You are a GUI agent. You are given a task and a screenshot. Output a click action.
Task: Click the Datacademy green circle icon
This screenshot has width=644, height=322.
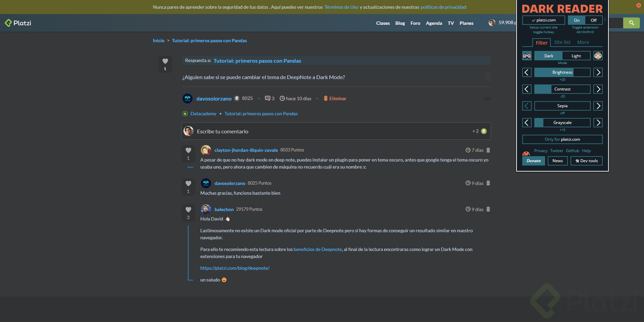click(x=185, y=114)
